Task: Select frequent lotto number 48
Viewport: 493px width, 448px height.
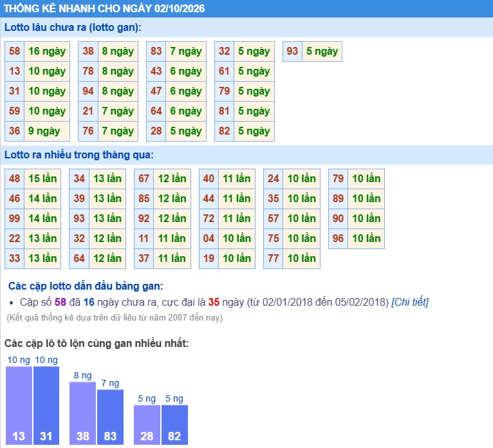Action: (14, 179)
